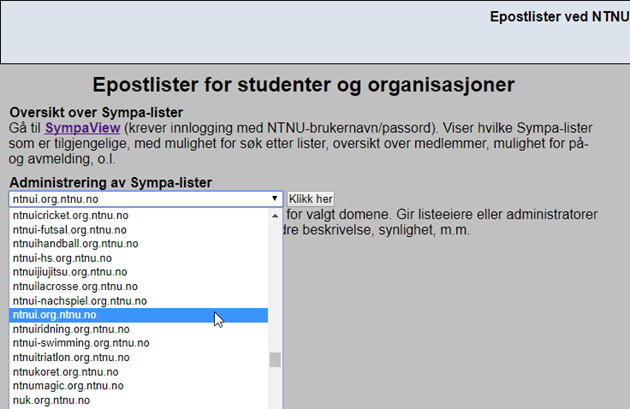630x409 pixels.
Task: Click the selected-domain combo box field
Action: [146, 199]
